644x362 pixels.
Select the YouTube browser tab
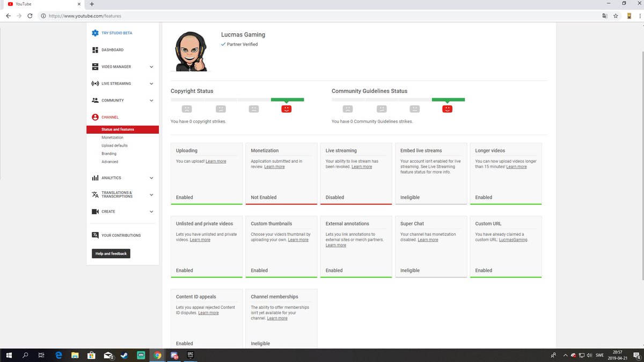[x=43, y=4]
